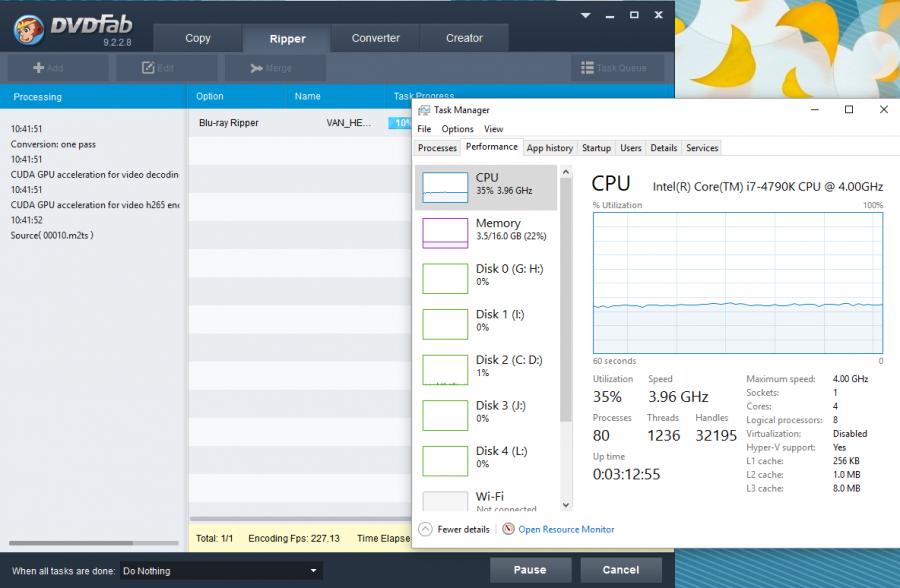The width and height of the screenshot is (900, 588).
Task: Open Resource Monitor link
Action: [566, 529]
